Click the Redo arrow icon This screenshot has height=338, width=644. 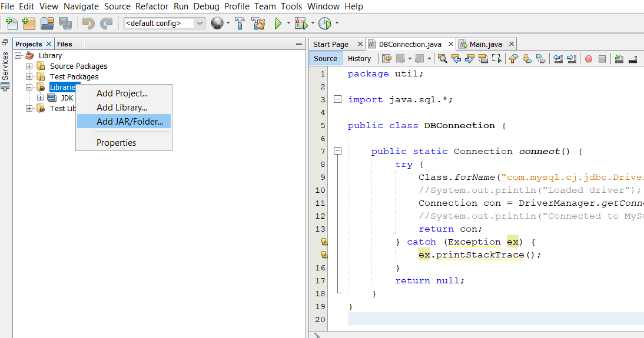[x=107, y=24]
